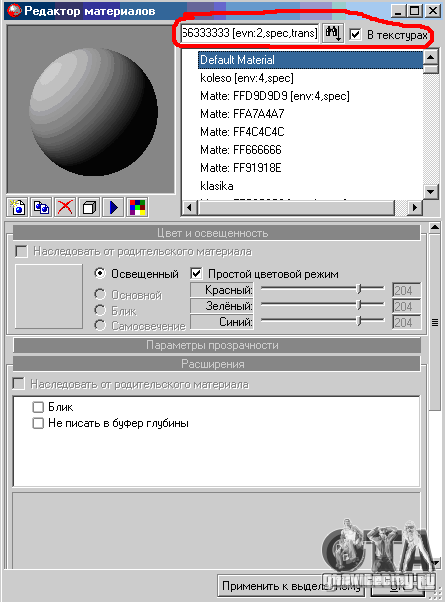Select the 'Основной' radio button
Screen dimensions: 445x602
click(100, 294)
